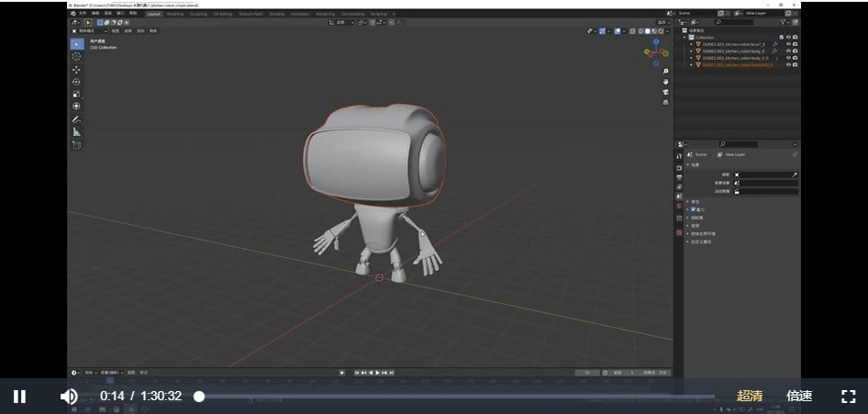Mute the video player volume
Viewport: 868px width, 414px height.
point(69,397)
